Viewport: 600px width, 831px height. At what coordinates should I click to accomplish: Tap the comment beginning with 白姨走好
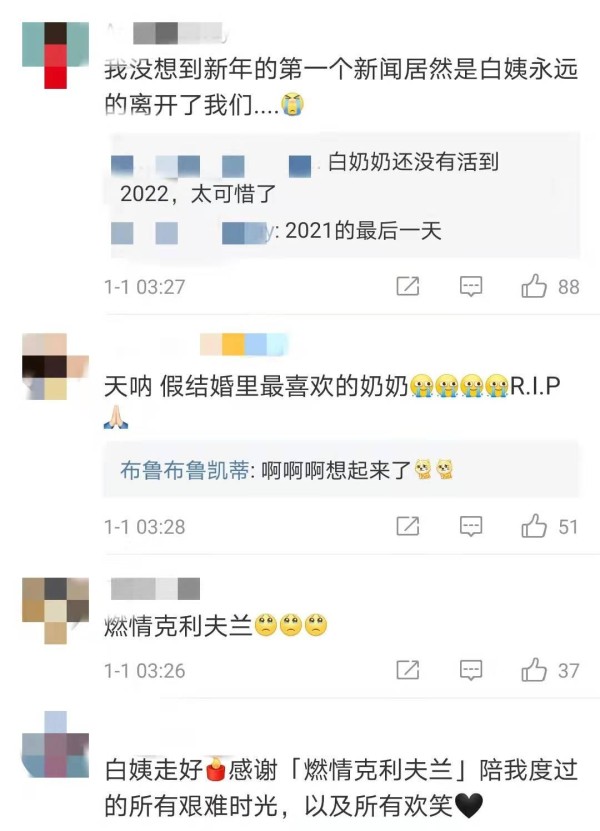click(x=341, y=788)
